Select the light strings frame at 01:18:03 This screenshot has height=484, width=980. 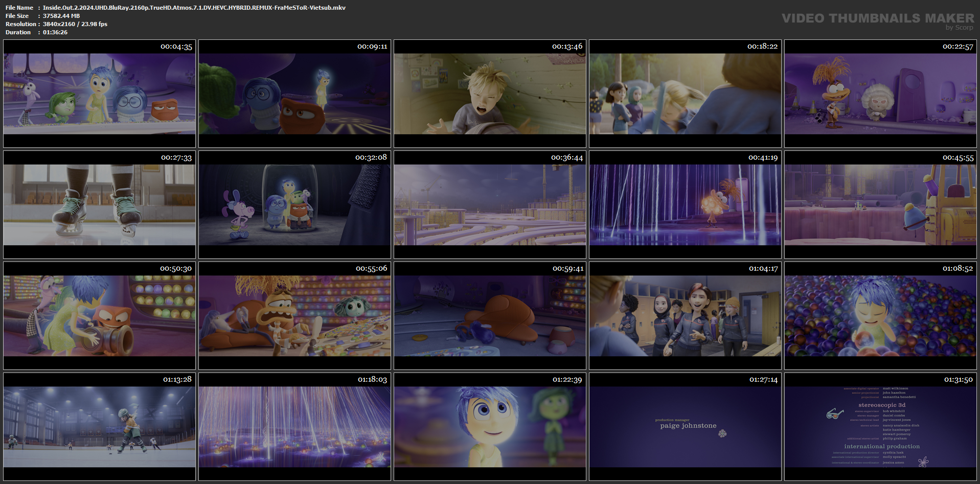(x=294, y=427)
